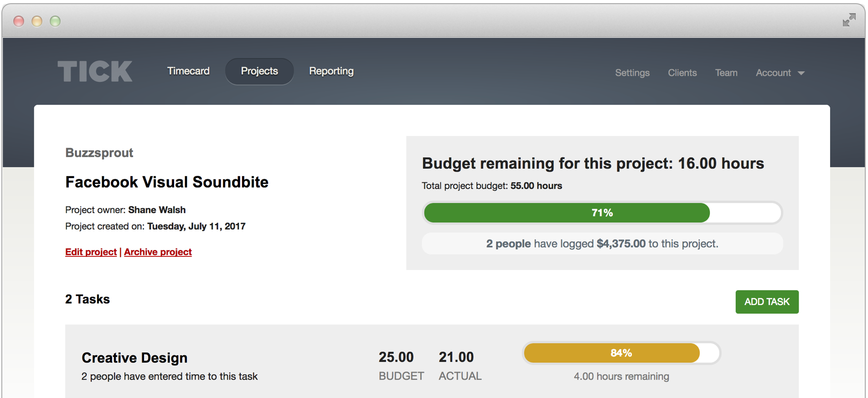The width and height of the screenshot is (868, 398).
Task: Click the TICK logo
Action: click(95, 71)
